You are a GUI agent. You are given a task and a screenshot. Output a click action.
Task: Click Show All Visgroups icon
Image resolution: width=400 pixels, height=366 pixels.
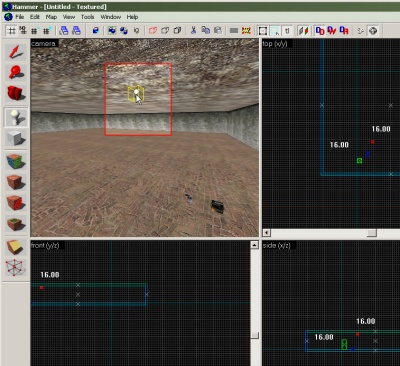(177, 31)
